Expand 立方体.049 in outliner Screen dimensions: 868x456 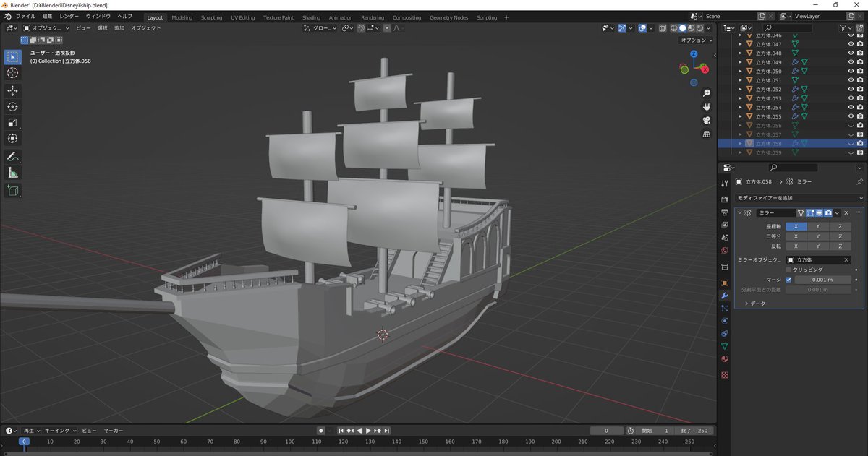coord(740,62)
